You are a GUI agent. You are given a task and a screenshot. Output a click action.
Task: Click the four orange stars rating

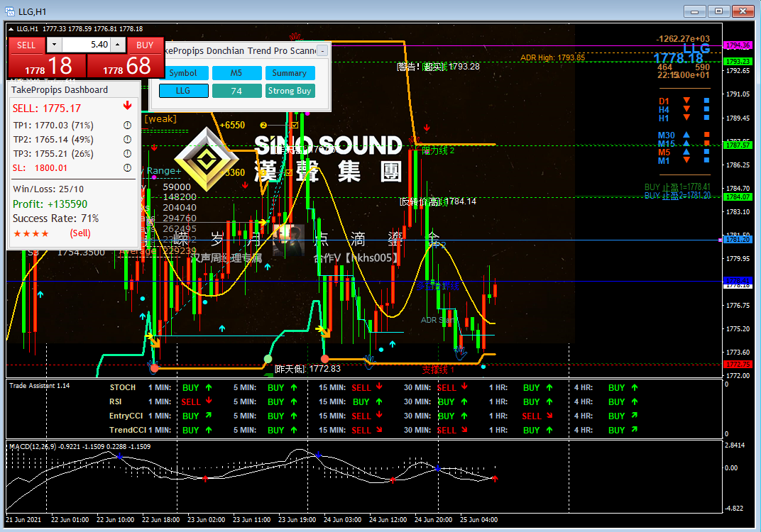coord(31,234)
